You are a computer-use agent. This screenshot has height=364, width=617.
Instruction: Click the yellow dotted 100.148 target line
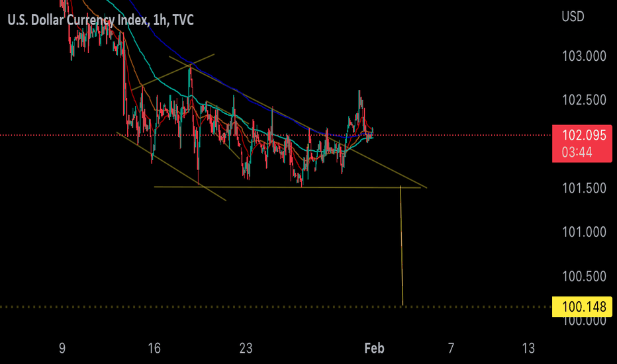click(275, 306)
